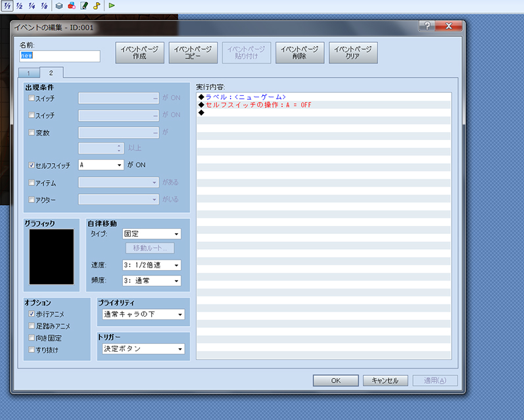Enable the second スイッチ condition checkbox

click(x=32, y=115)
